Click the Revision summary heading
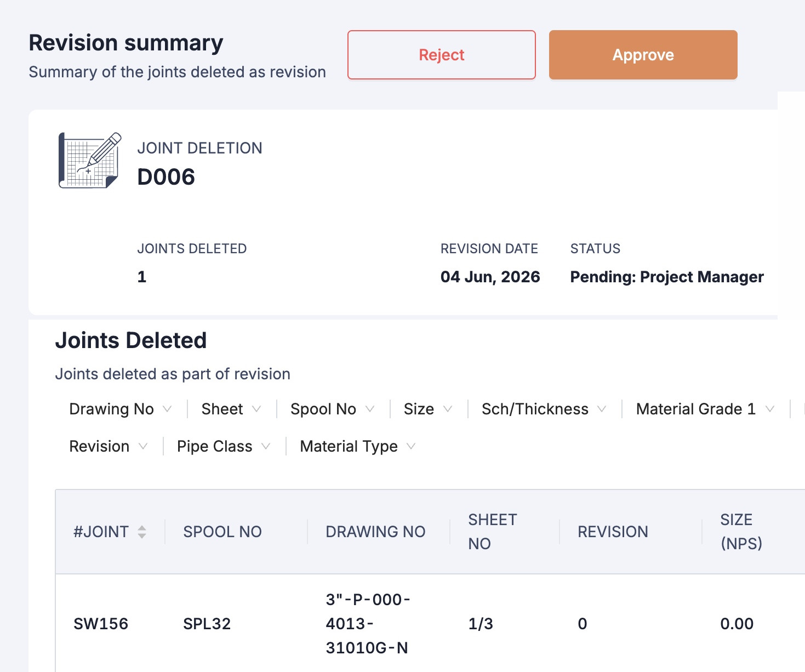 point(126,43)
